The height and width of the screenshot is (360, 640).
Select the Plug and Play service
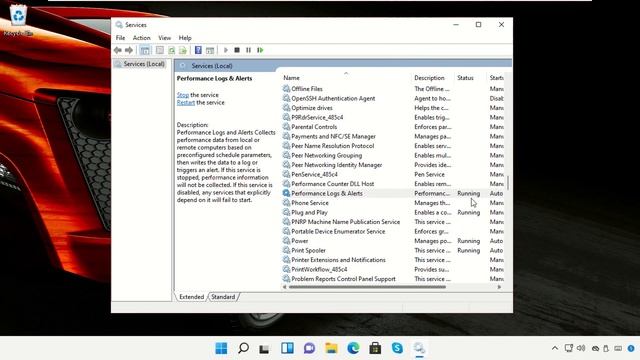coord(309,213)
